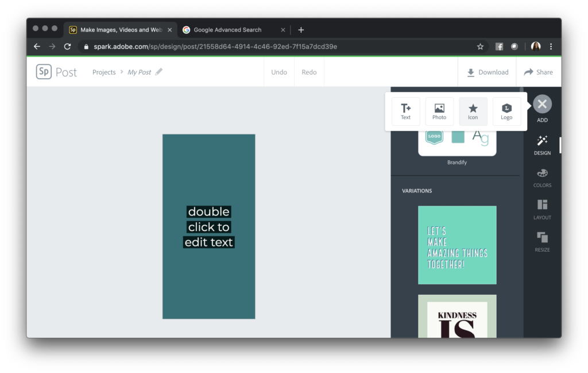Add a new text box using the Text icon
This screenshot has width=588, height=373.
(405, 111)
